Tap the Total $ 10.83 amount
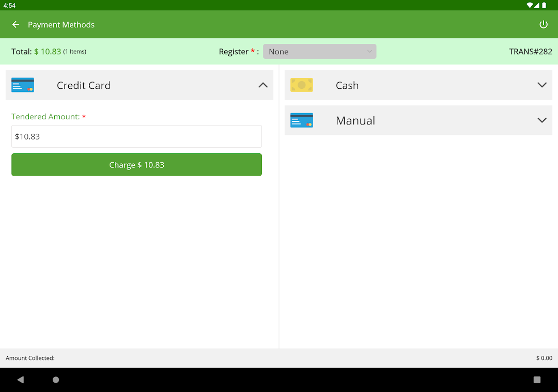 click(x=48, y=52)
